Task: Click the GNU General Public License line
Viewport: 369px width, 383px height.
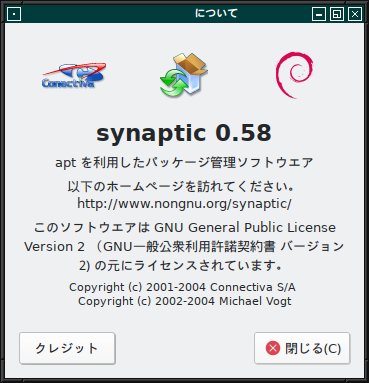Action: point(184,228)
